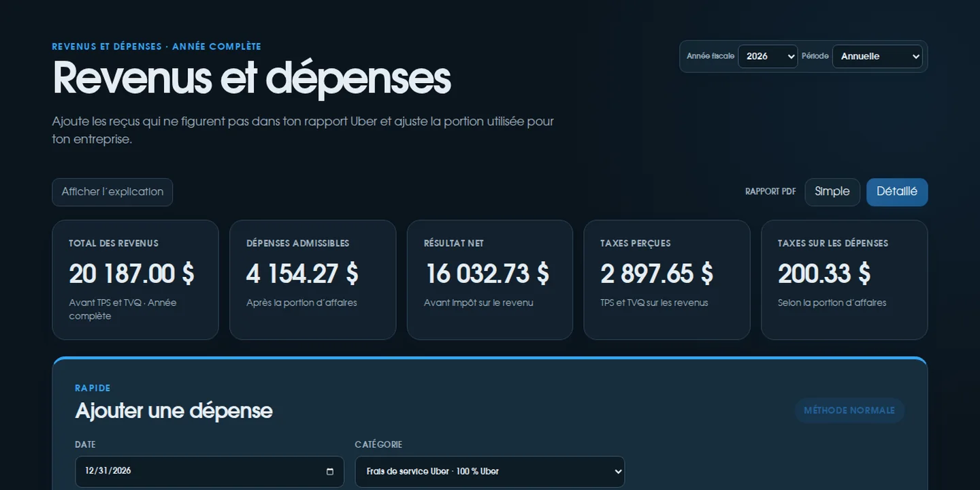
Task: Click the net result value 16 032.73 $
Action: pyautogui.click(x=487, y=274)
